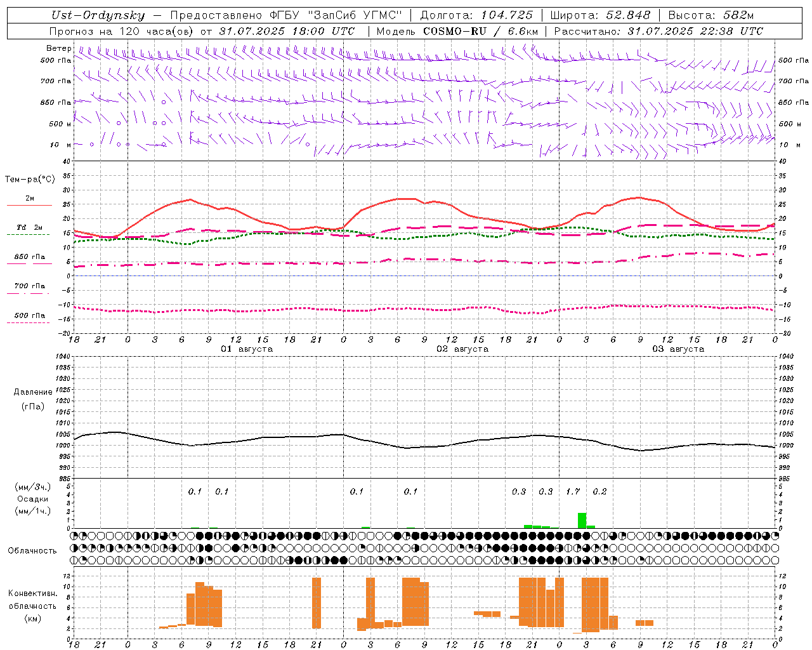812x650 pixels.
Task: Select the latitude value "Широта: 52.848"
Action: pyautogui.click(x=600, y=15)
